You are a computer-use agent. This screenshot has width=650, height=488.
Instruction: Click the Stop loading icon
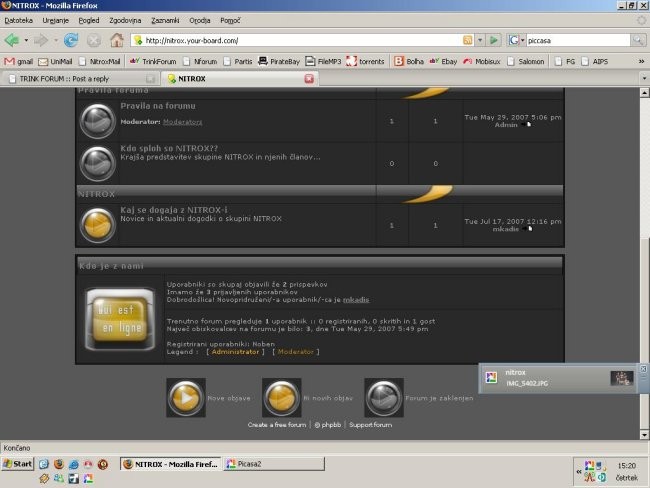(94, 40)
